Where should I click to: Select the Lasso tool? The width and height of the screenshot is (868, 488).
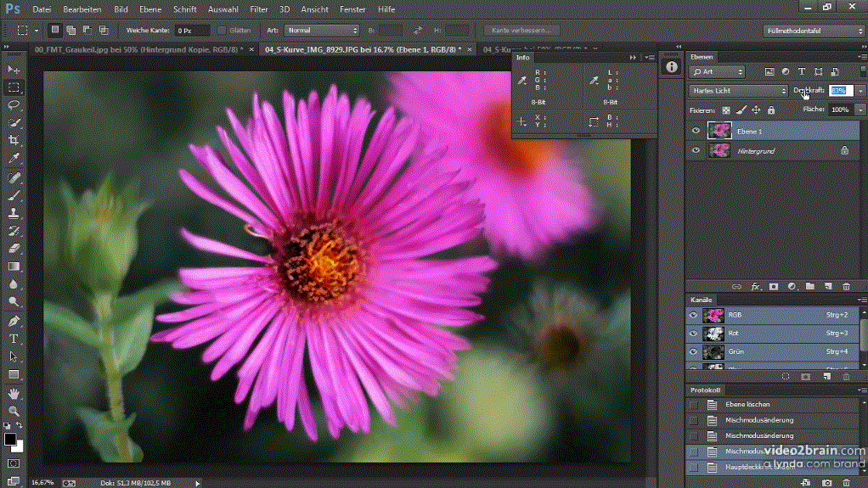(x=14, y=105)
